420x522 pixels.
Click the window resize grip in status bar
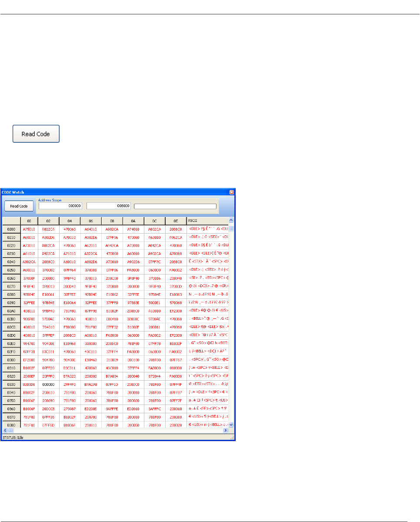232,438
